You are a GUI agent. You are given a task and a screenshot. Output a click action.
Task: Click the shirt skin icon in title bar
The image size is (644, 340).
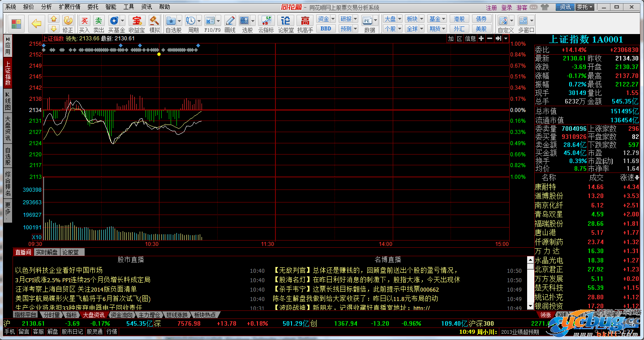(x=545, y=7)
